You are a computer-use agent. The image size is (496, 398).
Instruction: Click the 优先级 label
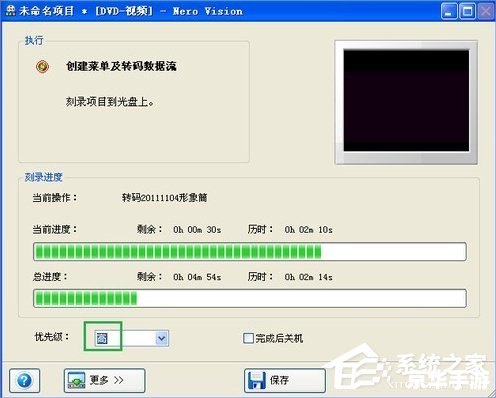click(x=52, y=337)
